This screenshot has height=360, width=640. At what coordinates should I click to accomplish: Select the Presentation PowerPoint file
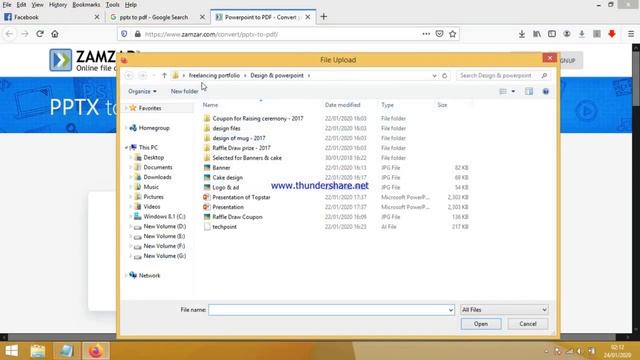click(228, 207)
